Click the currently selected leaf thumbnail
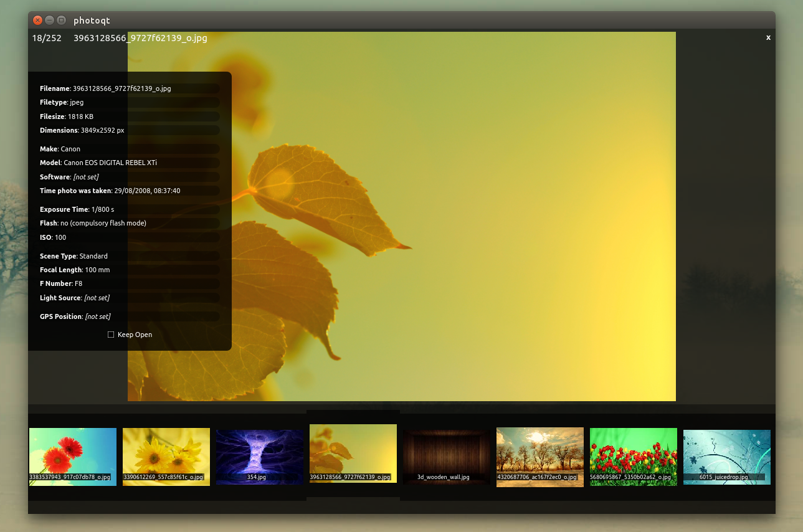 tap(353, 453)
